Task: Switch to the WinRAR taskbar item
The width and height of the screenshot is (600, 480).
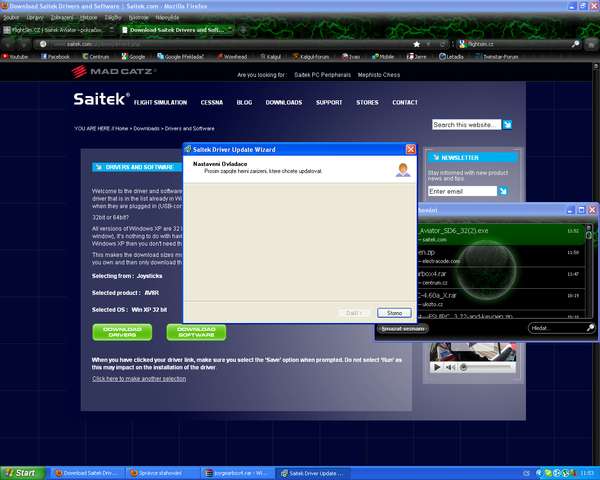Action: pyautogui.click(x=238, y=473)
